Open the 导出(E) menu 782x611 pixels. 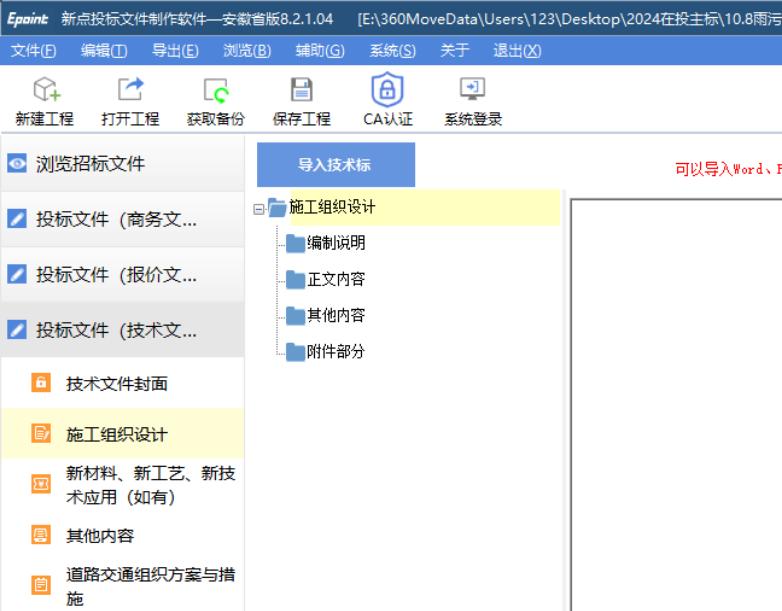(x=175, y=50)
